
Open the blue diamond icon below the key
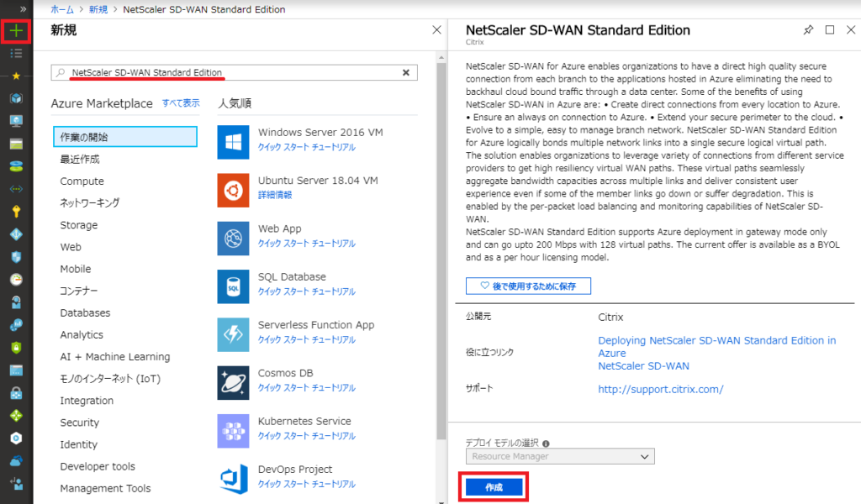[x=16, y=234]
